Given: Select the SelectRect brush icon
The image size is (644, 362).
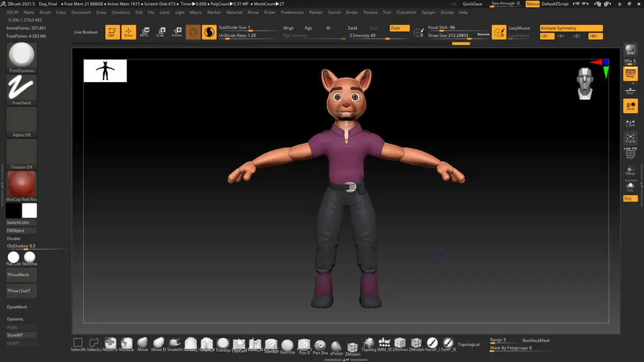Looking at the screenshot, I should coord(78,344).
